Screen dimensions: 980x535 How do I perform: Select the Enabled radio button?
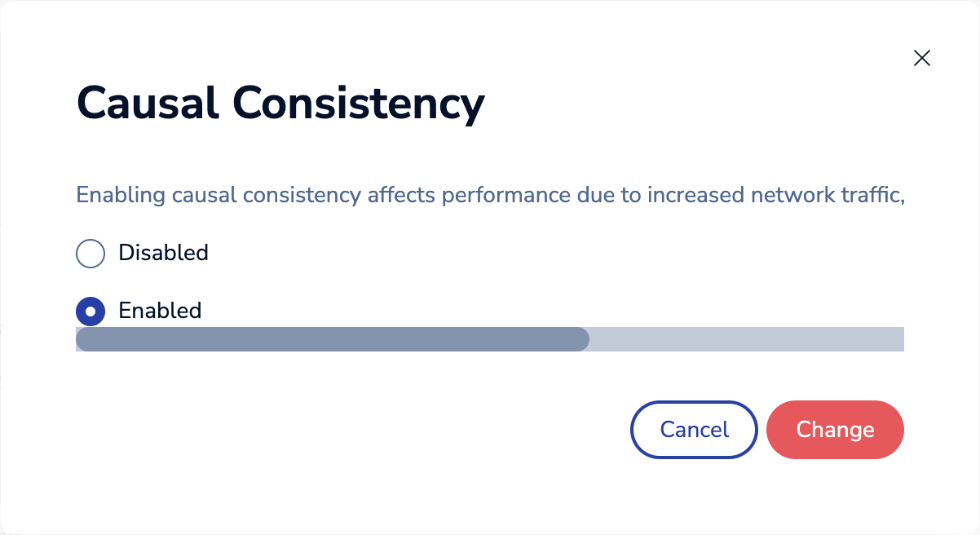[x=90, y=311]
